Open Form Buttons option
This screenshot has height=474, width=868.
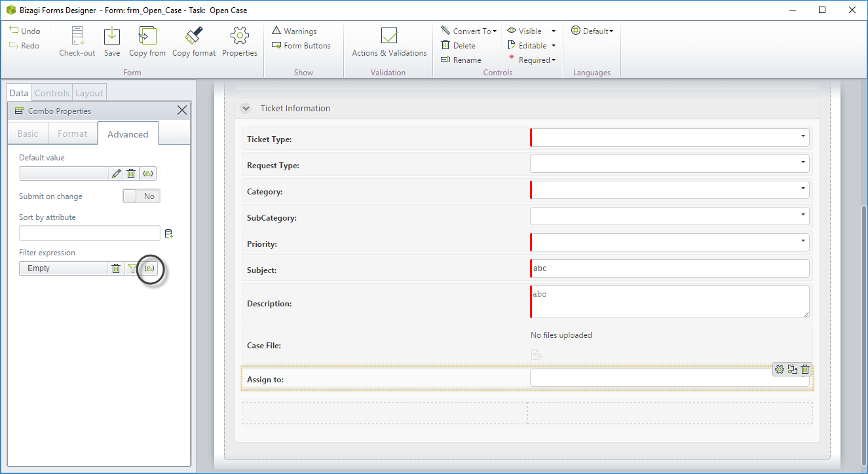click(301, 46)
